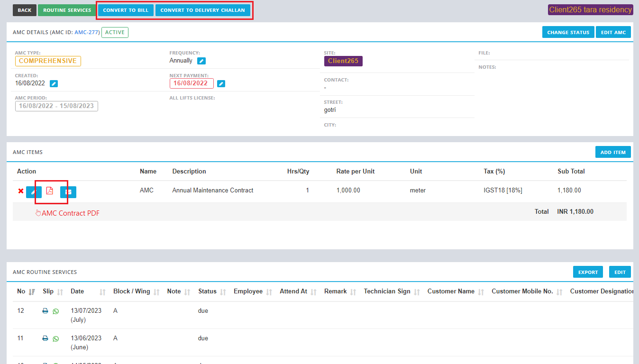
Task: Edit Created date 16/08/2022 pencil icon
Action: [x=54, y=84]
